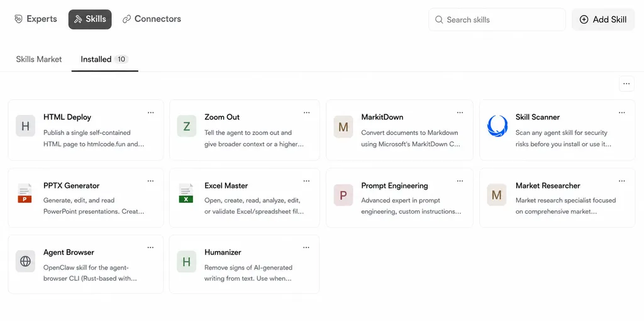Click the MarkitDown "M" skill icon

coord(343,126)
